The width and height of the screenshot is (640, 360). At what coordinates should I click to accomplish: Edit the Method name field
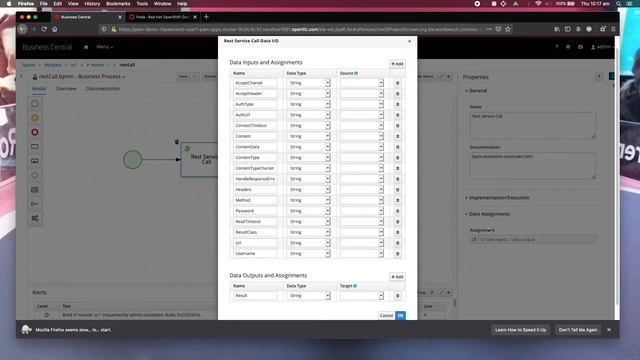coord(255,200)
